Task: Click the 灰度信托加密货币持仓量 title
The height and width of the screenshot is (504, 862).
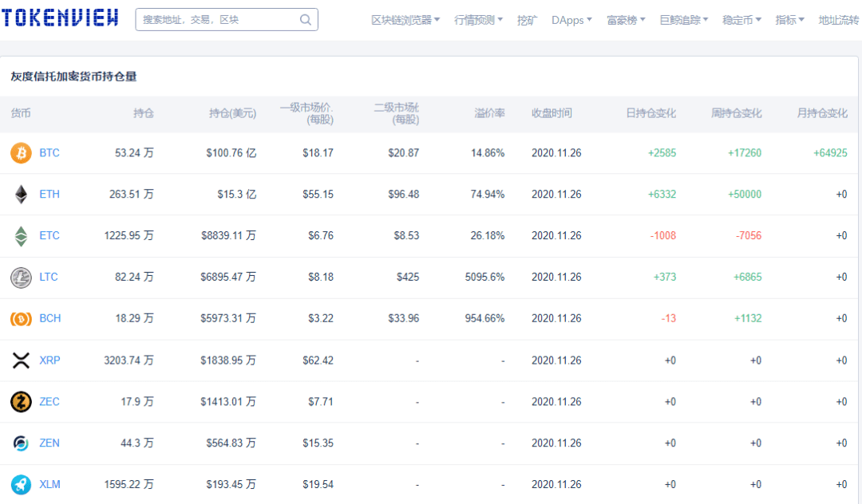Action: 73,77
